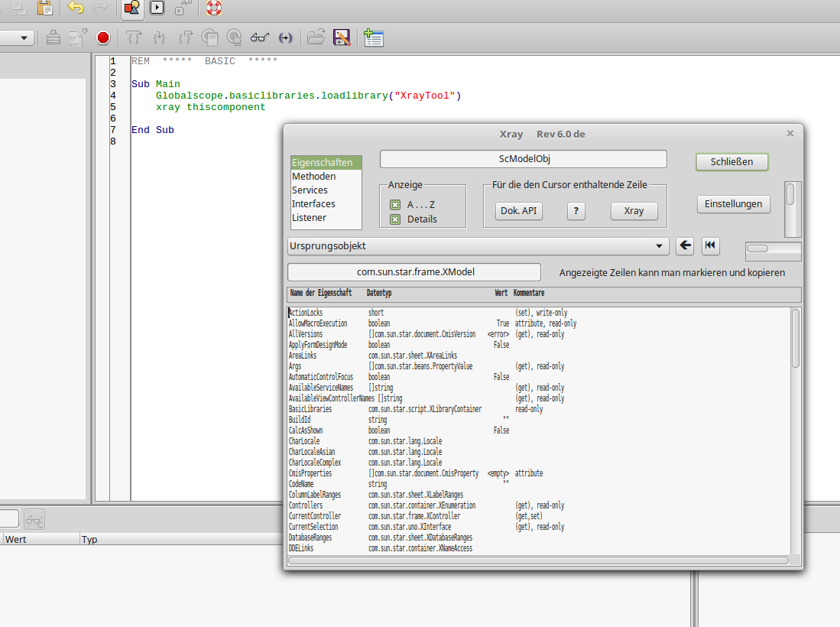Click the BasicLibraries property row
This screenshot has height=627, width=840.
(x=539, y=409)
